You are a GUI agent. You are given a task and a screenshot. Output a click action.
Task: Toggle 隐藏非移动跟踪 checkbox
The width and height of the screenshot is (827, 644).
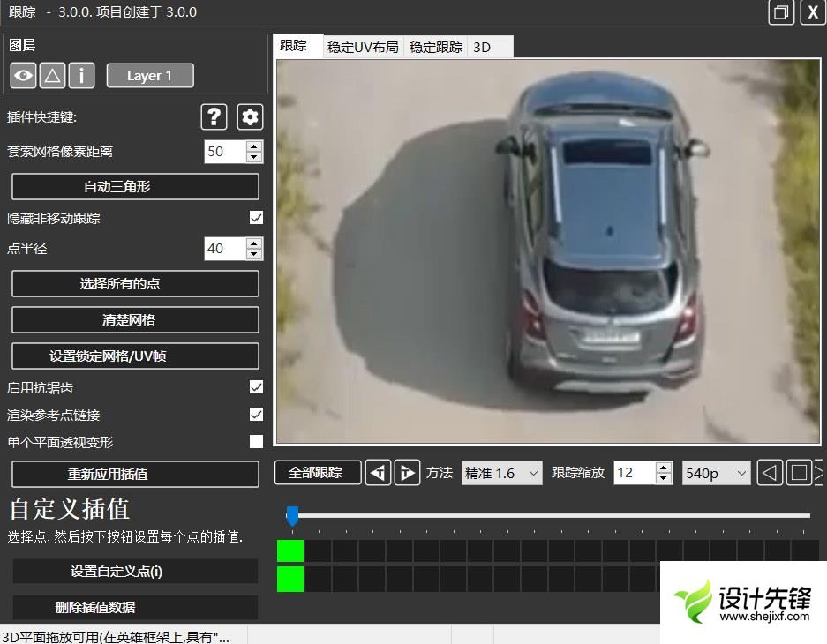(256, 218)
